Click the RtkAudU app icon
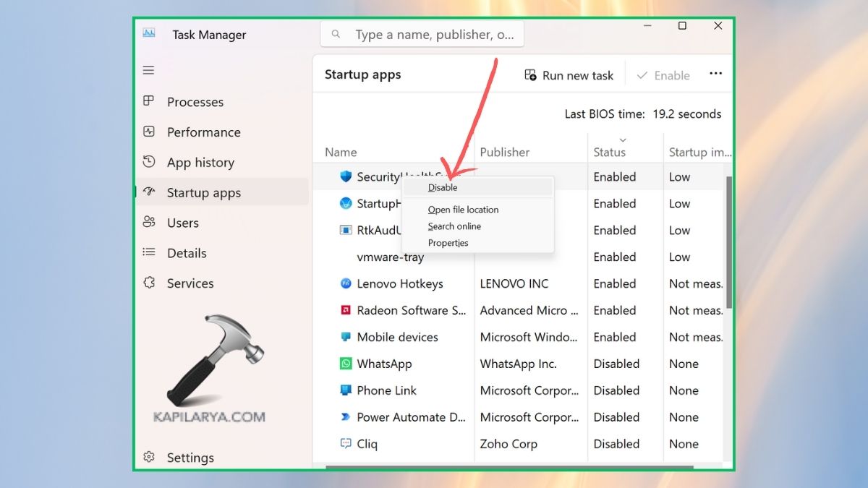Image resolution: width=868 pixels, height=488 pixels. (346, 230)
